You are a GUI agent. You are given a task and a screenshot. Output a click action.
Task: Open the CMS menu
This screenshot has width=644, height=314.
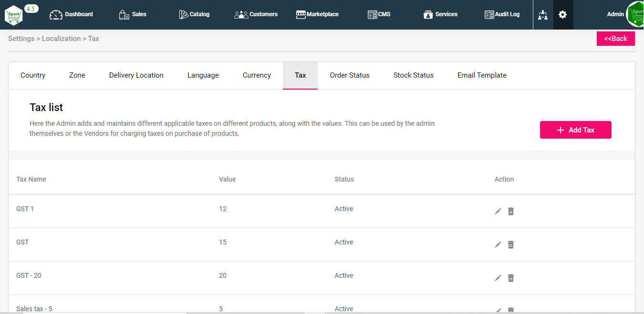(379, 15)
